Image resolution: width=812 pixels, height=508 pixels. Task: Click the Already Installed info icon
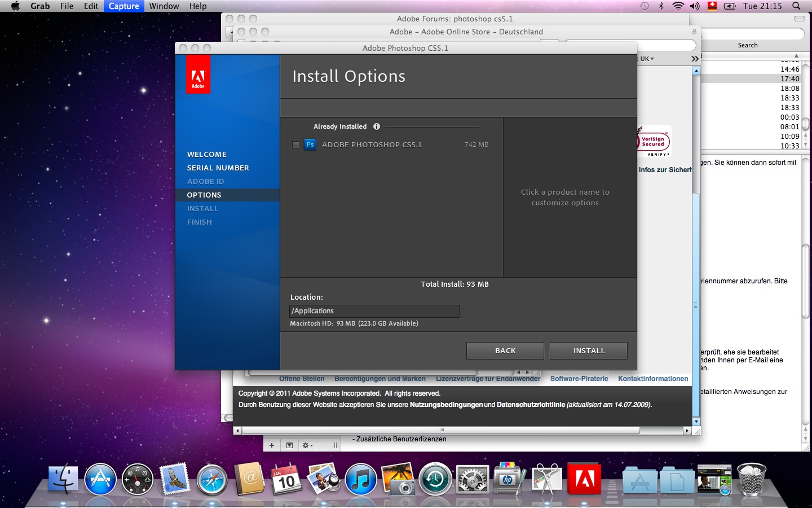377,126
